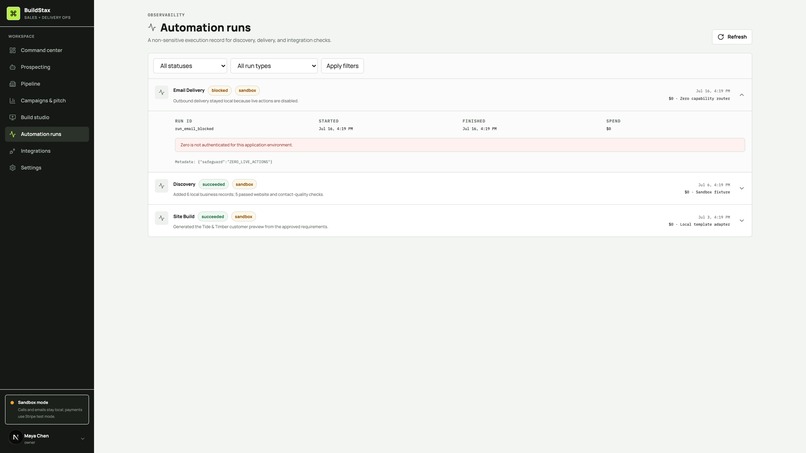806x453 pixels.
Task: Select the run_email_blocked run ID text
Action: [x=194, y=129]
